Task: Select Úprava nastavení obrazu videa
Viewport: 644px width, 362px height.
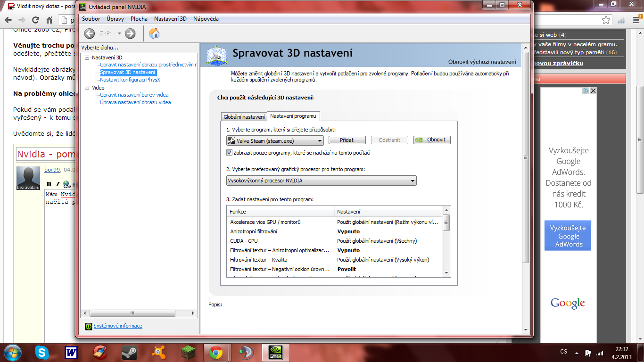Action: [135, 102]
